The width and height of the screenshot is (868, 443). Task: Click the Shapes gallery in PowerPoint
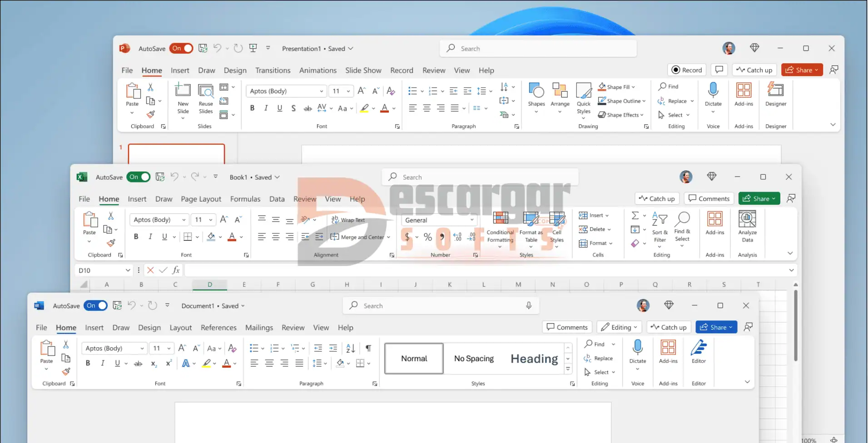[x=536, y=97]
